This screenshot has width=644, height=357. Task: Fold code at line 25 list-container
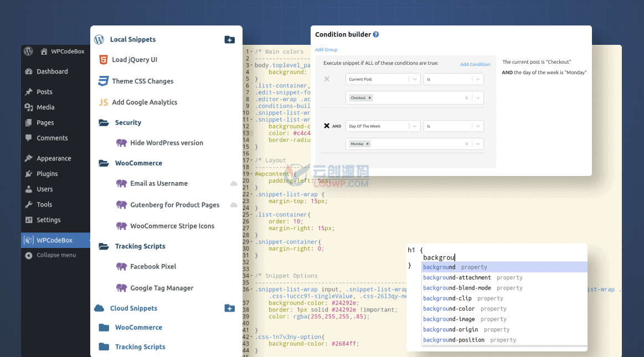pos(251,215)
